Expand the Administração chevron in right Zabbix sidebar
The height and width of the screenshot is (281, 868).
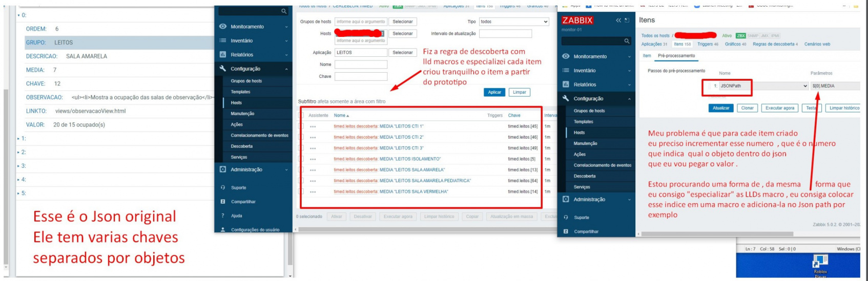[x=629, y=200]
